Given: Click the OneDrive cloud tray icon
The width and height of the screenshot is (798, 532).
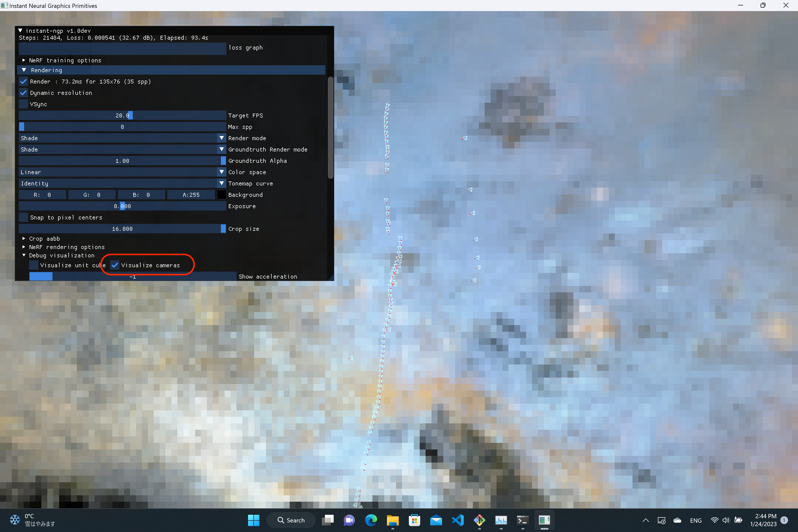Looking at the screenshot, I should pos(677,520).
